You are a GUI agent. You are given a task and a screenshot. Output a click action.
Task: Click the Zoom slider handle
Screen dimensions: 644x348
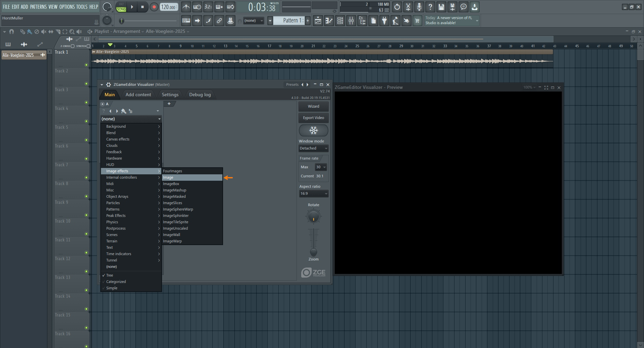pos(314,252)
